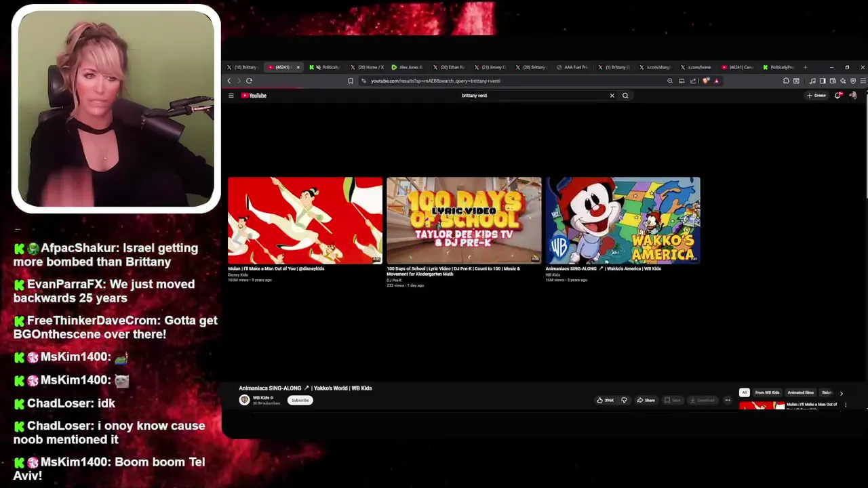Open options for suggested Mulan video
This screenshot has height=488, width=868.
845,405
